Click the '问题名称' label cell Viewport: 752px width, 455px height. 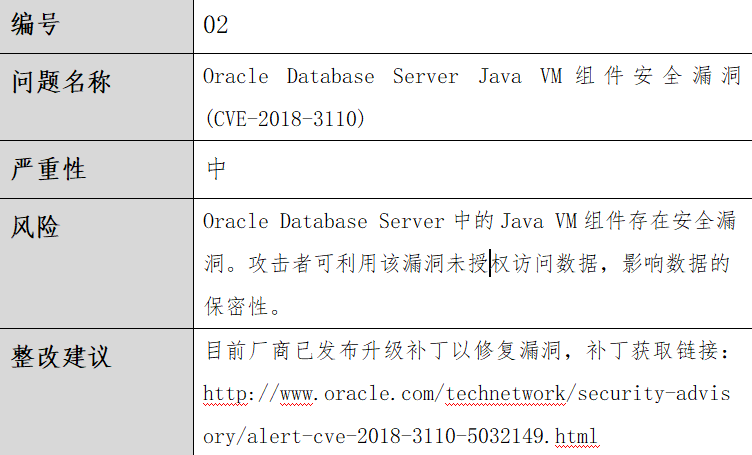[96, 97]
